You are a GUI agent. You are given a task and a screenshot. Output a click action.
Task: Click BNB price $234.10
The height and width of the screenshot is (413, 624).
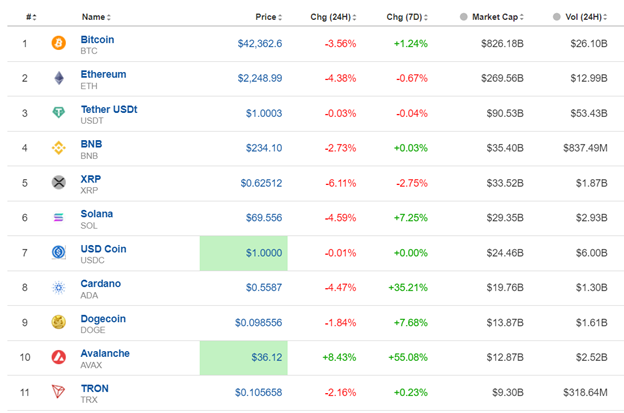[x=263, y=148]
